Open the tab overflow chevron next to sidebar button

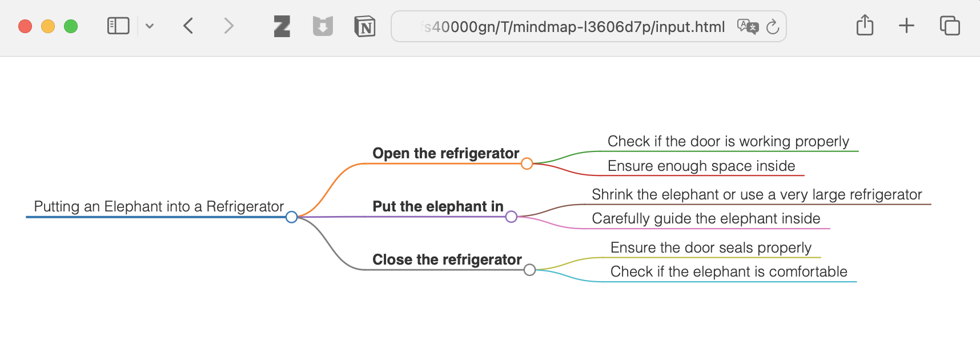(x=150, y=26)
